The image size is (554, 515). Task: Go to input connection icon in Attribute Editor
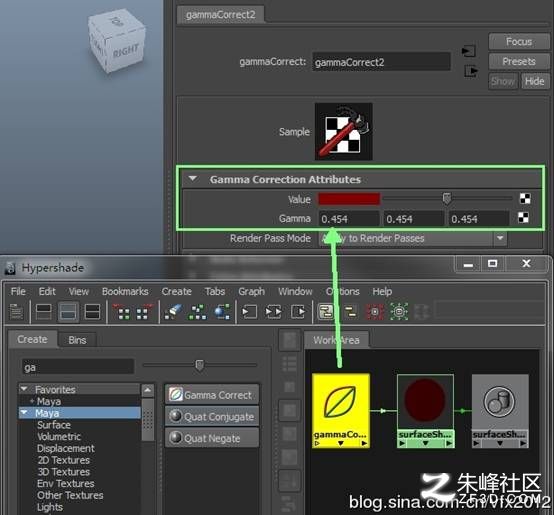(469, 51)
